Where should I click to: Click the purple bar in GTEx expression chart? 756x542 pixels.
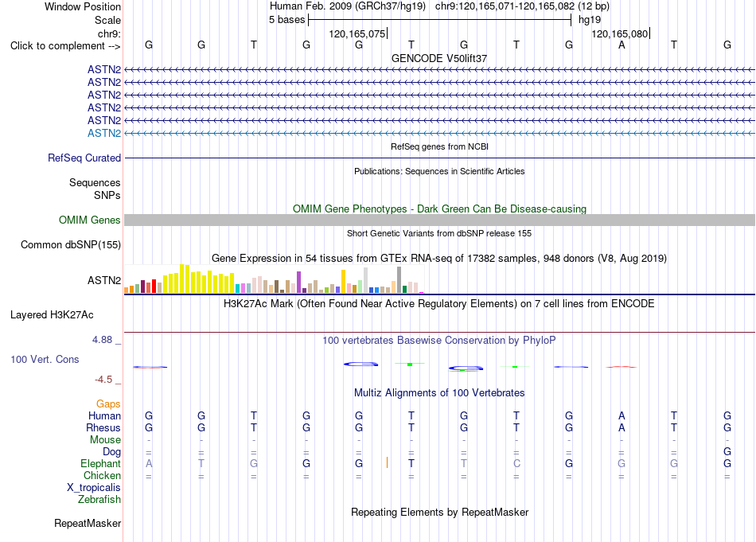(x=299, y=282)
